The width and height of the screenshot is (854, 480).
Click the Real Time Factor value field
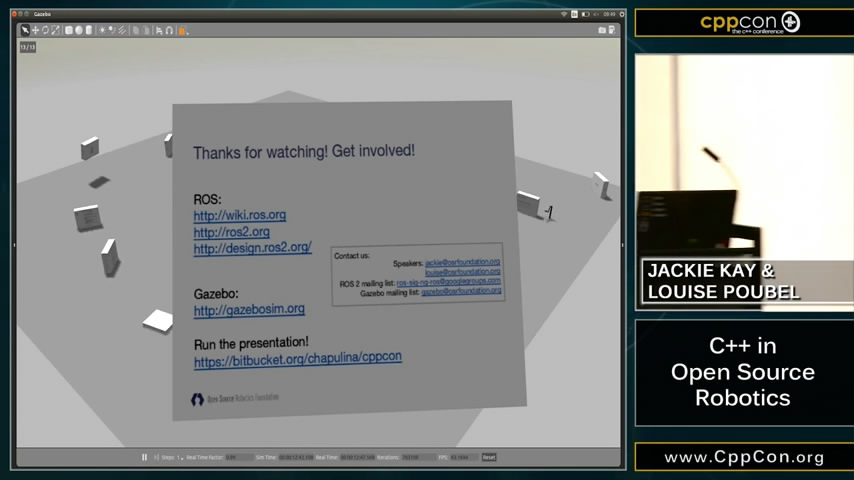[239, 457]
